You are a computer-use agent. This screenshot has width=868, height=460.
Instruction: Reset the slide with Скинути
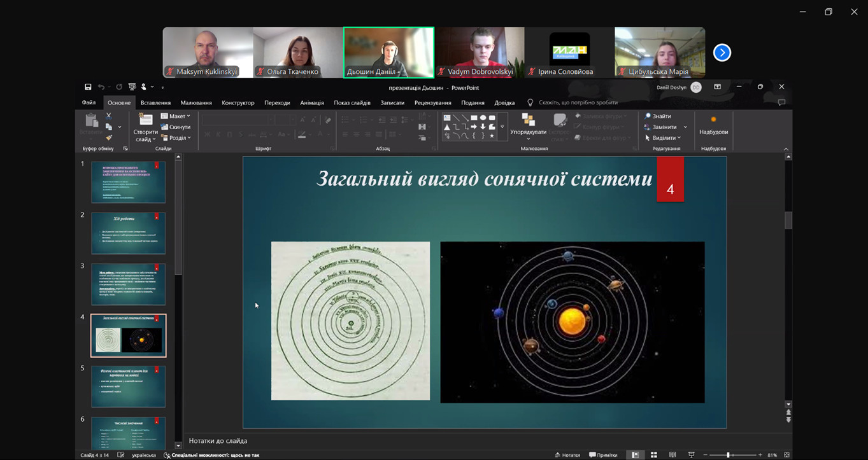click(x=176, y=127)
